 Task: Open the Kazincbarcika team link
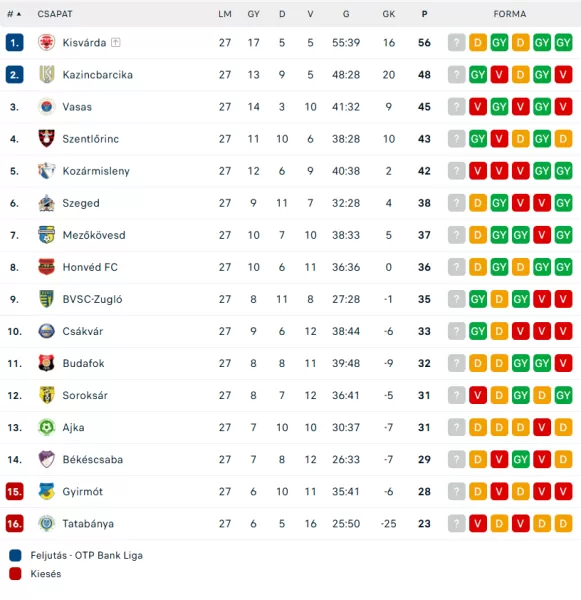point(98,75)
